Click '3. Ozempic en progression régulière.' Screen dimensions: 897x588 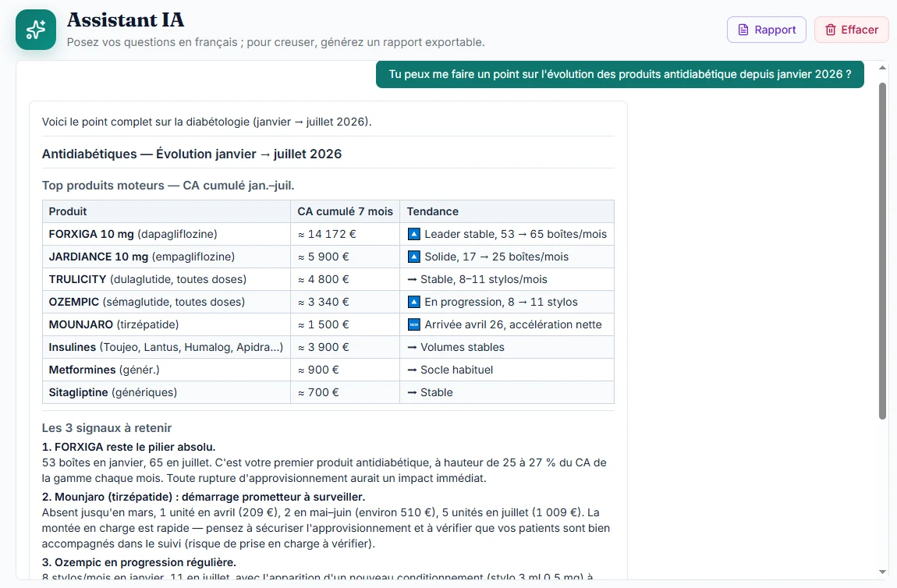[x=139, y=562]
